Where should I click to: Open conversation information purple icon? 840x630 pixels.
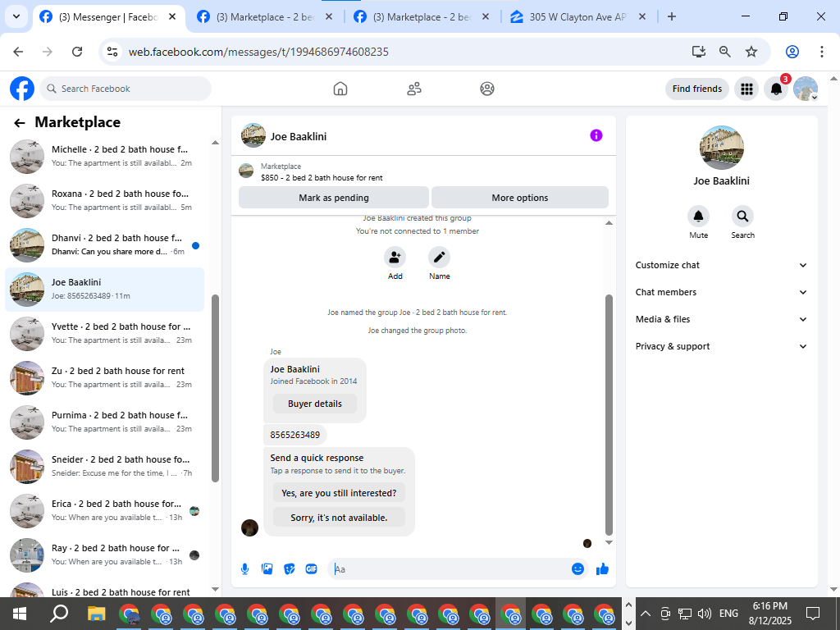click(x=596, y=135)
